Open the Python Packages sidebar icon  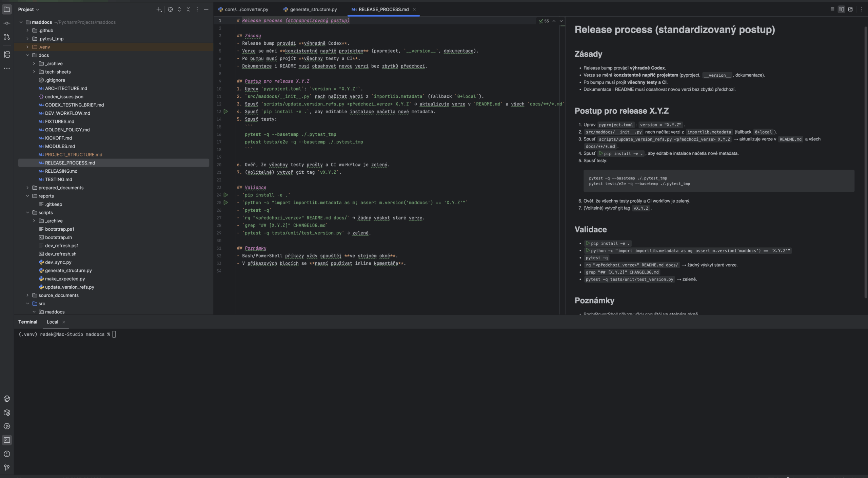pos(7,413)
